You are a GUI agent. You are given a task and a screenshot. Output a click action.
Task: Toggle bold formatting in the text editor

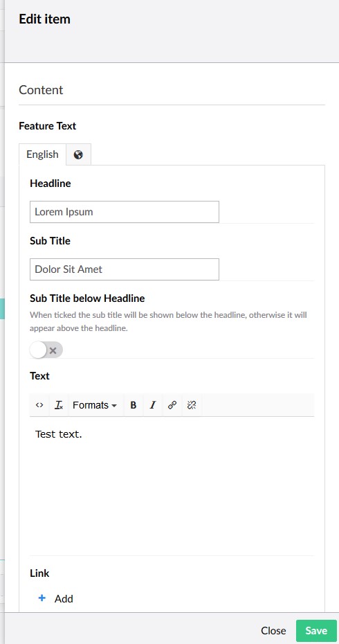pos(133,405)
